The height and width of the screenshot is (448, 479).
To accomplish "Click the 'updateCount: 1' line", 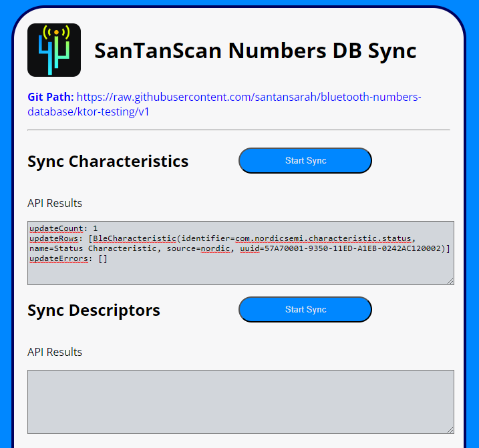I will pos(63,228).
